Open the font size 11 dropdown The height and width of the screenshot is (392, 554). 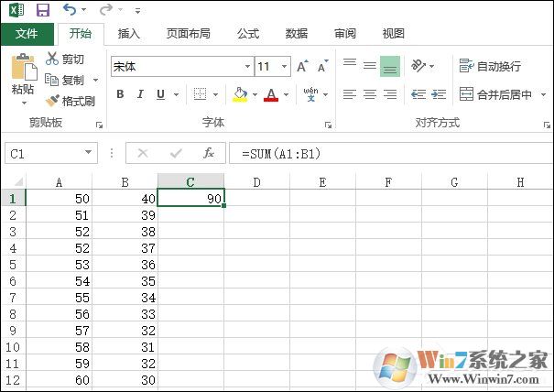[284, 67]
